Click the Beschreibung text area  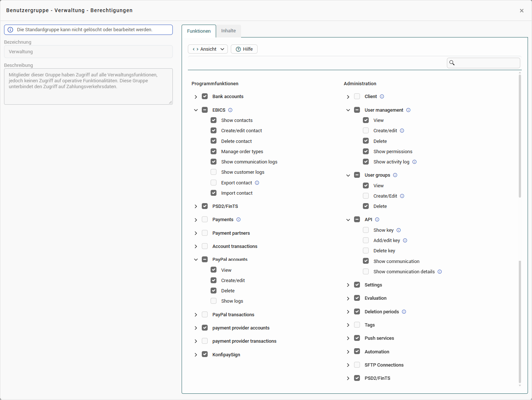[x=88, y=87]
